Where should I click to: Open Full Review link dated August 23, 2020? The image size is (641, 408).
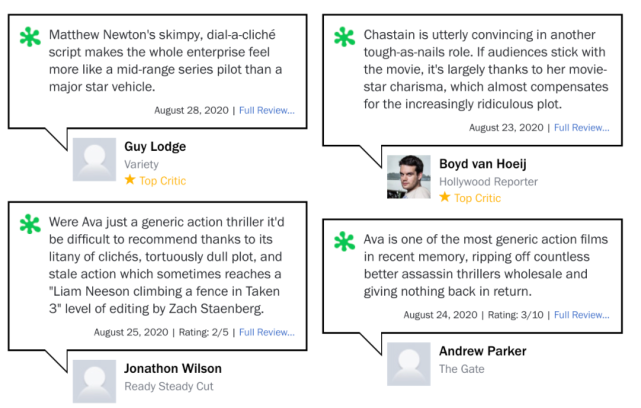(581, 127)
